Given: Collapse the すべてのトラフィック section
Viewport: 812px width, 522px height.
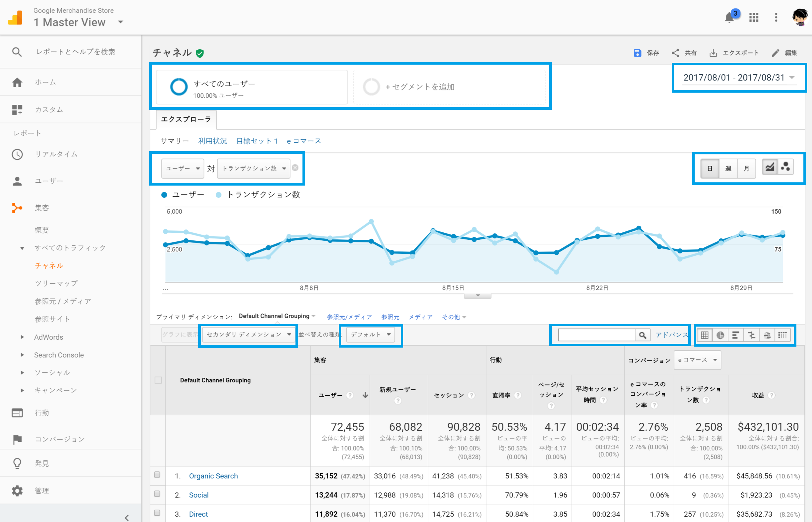Looking at the screenshot, I should [x=22, y=248].
